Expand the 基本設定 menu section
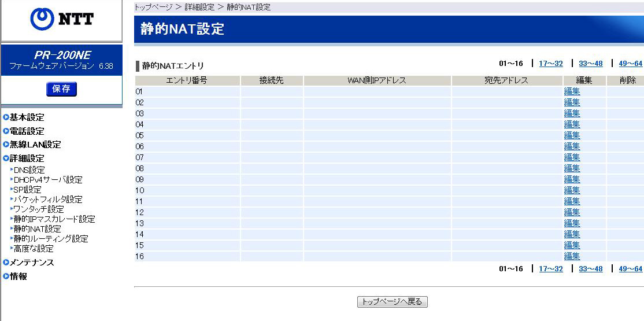 pos(27,117)
